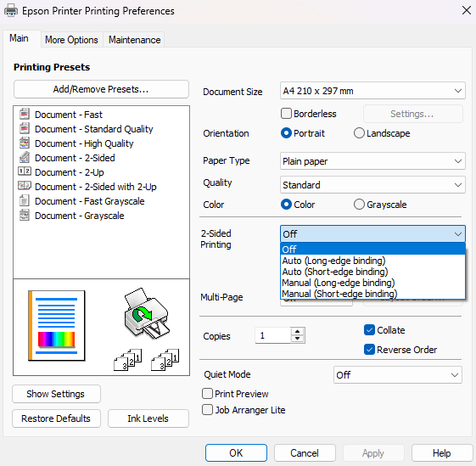Screen dimensions: 476x466
Task: Close the Printing Preferences window
Action: 467,10
